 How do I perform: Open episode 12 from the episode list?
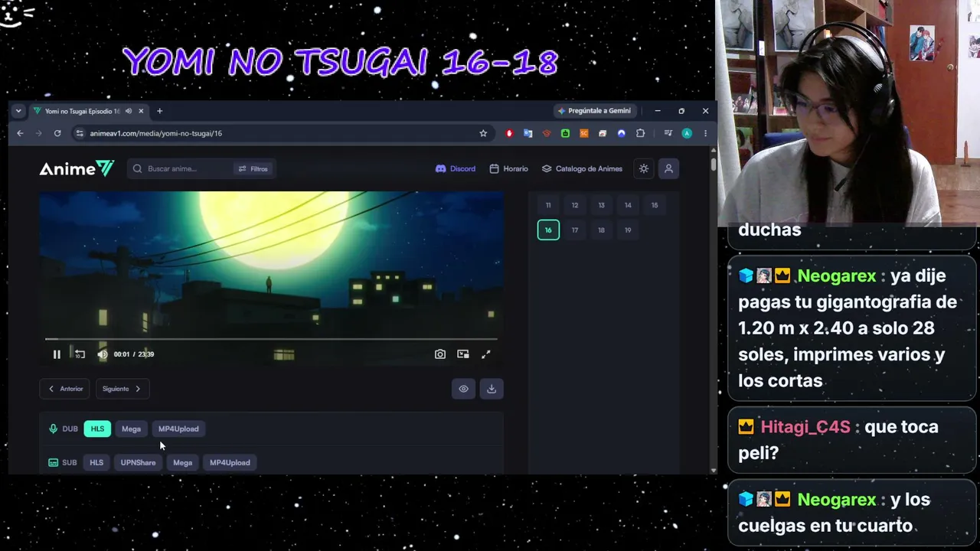coord(575,205)
